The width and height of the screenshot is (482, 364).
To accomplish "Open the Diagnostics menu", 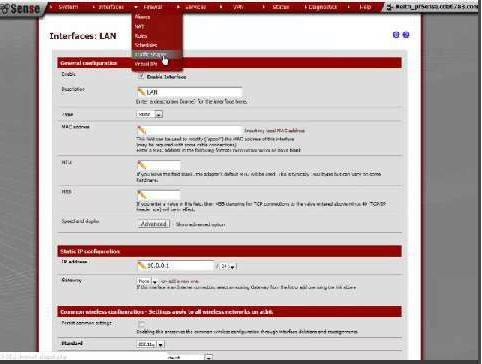I will 322,7.
